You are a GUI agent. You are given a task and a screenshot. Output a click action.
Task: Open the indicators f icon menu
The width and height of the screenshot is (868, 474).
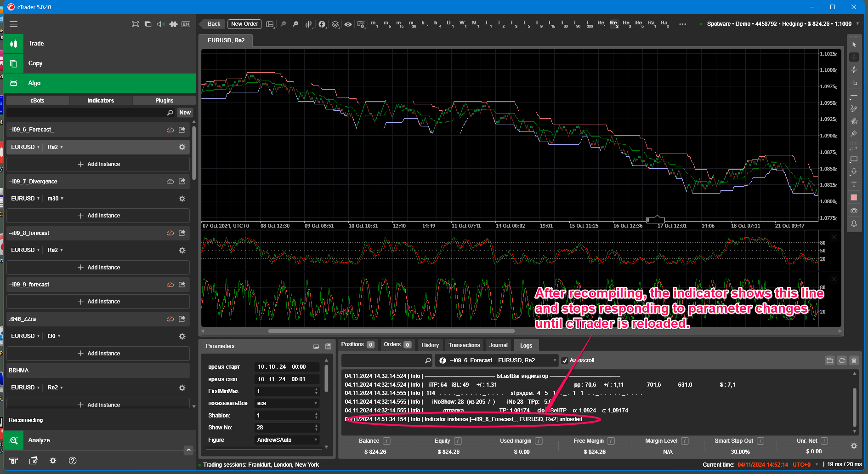(322, 24)
